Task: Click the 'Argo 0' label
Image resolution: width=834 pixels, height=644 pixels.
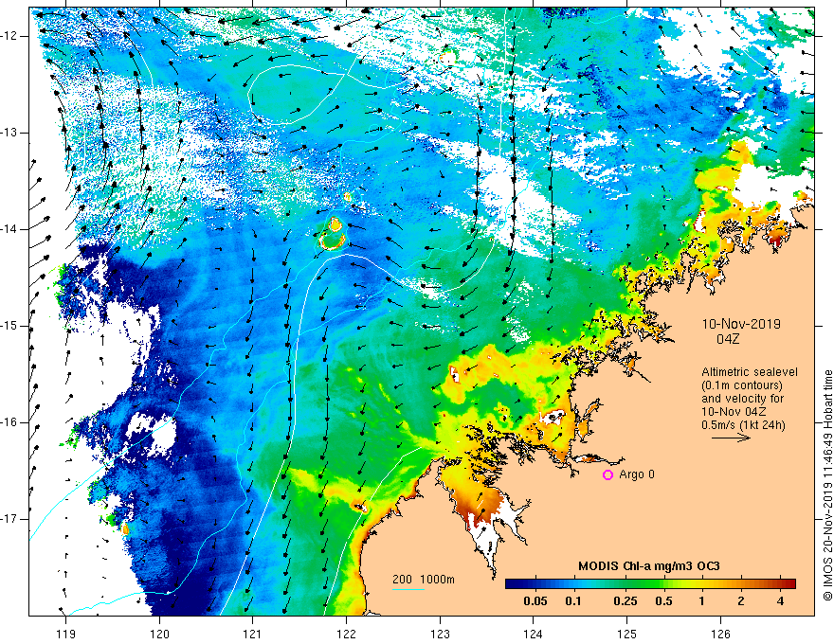Action: pyautogui.click(x=637, y=474)
